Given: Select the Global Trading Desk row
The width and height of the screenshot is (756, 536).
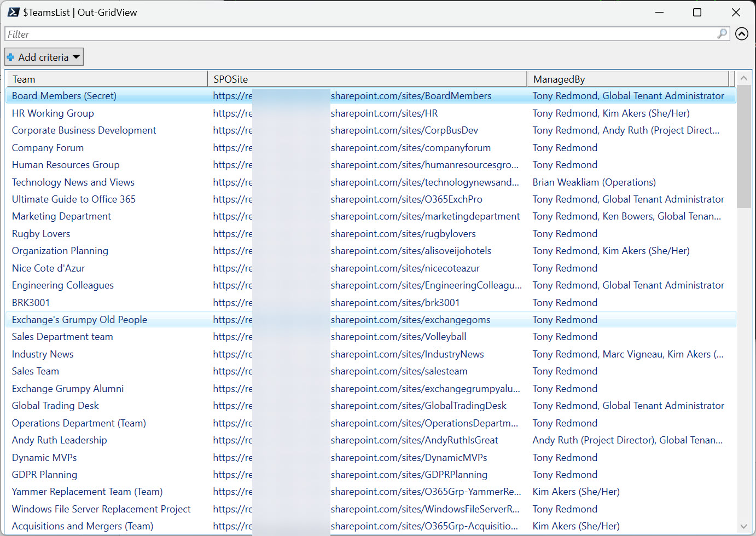Looking at the screenshot, I should click(x=371, y=406).
